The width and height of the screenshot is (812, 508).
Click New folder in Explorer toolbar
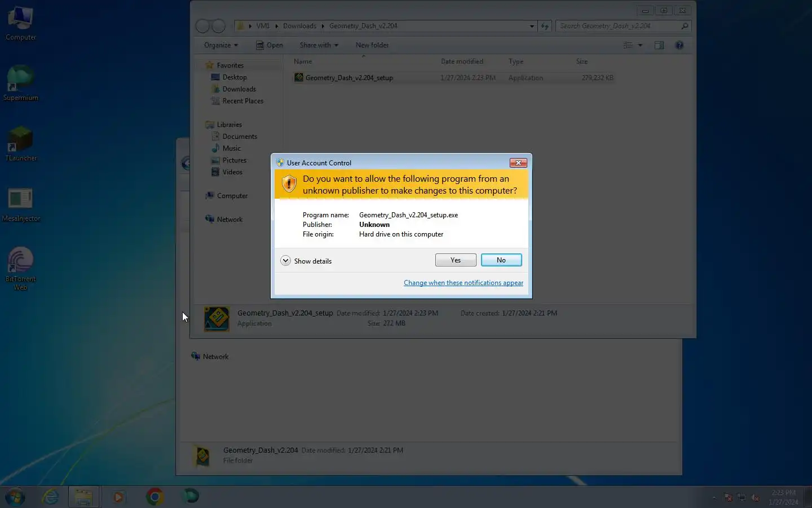[x=372, y=45]
